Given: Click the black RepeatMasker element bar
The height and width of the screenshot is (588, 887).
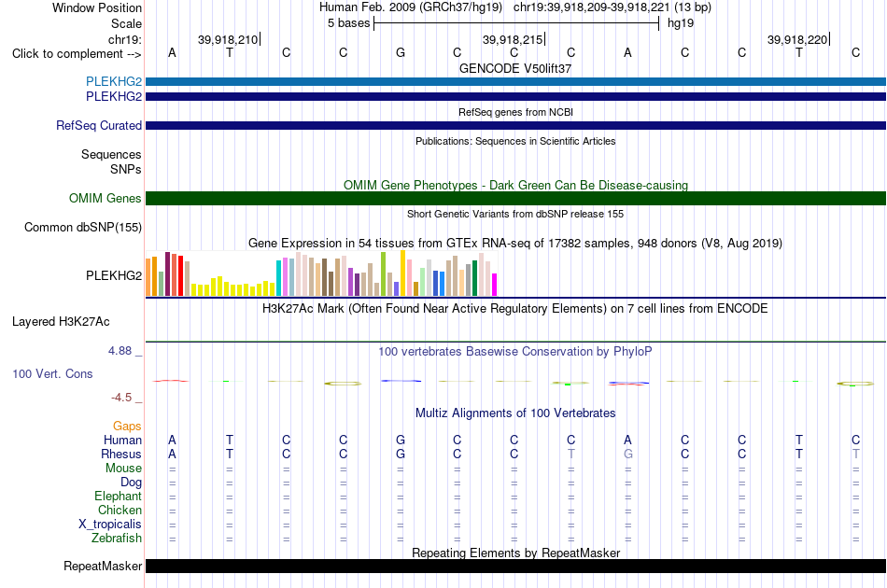Looking at the screenshot, I should coord(516,566).
